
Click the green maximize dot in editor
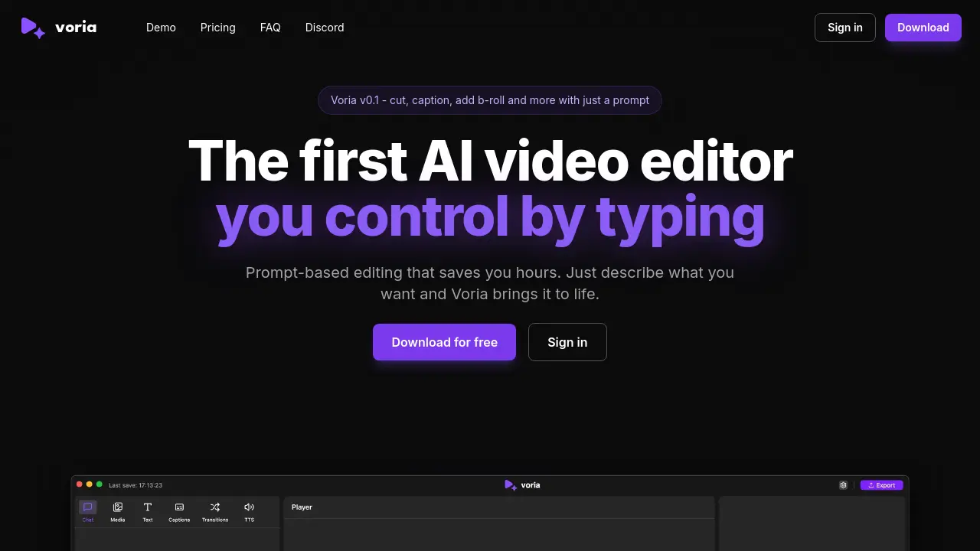point(100,484)
